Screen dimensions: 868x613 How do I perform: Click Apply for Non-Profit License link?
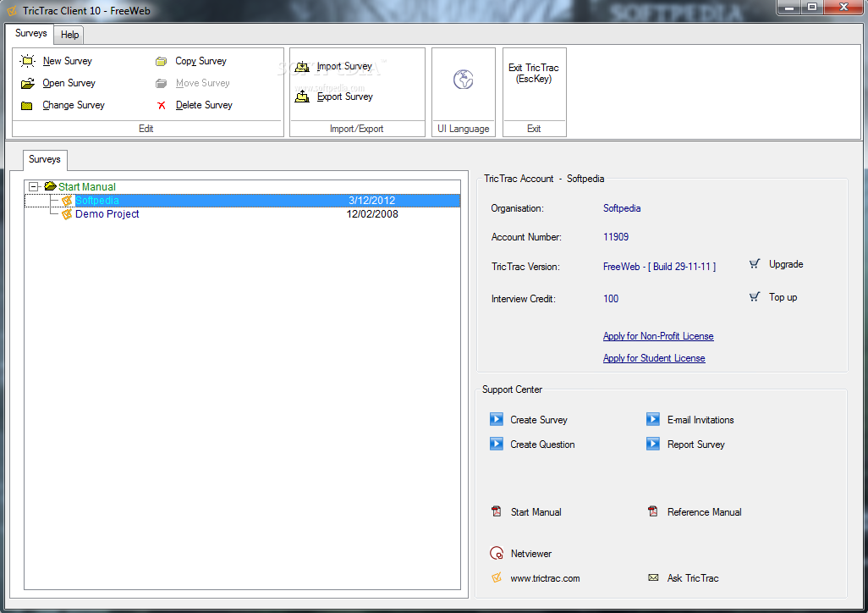pos(658,336)
